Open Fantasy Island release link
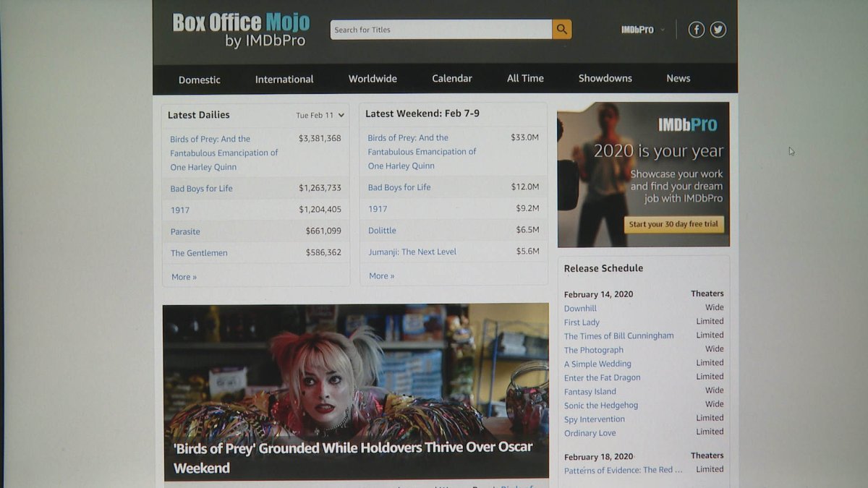 pyautogui.click(x=590, y=391)
